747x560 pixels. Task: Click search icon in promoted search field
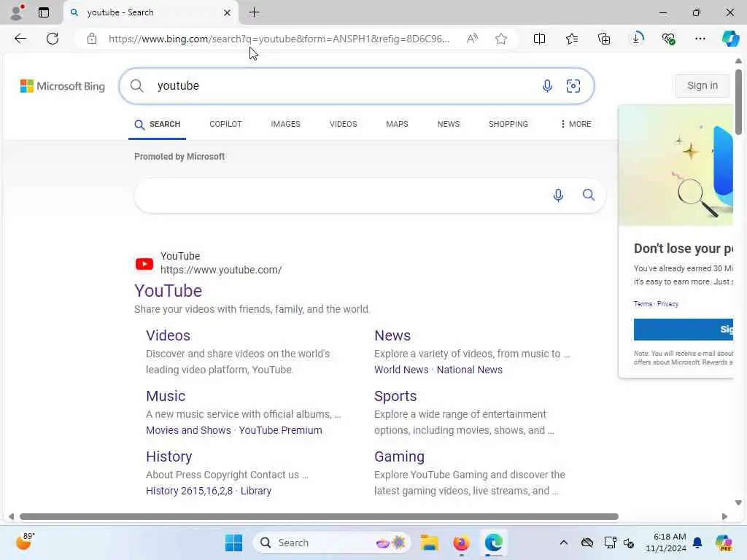click(589, 195)
